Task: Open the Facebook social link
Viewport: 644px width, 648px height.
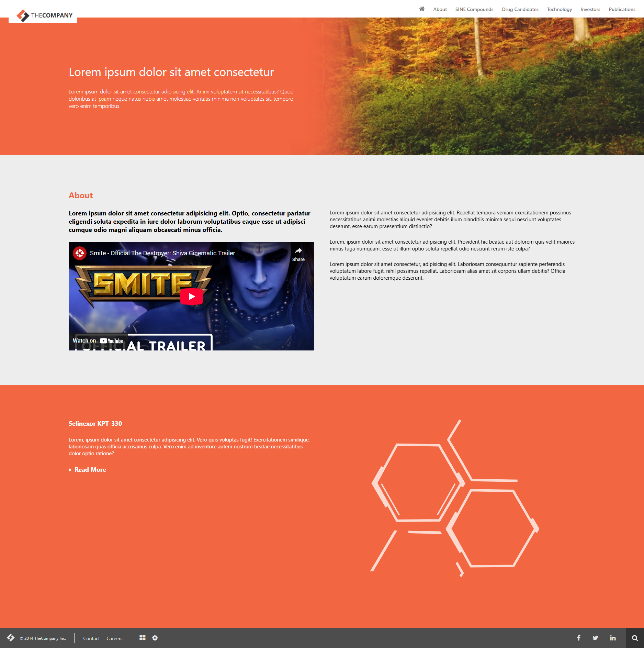Action: click(x=579, y=638)
